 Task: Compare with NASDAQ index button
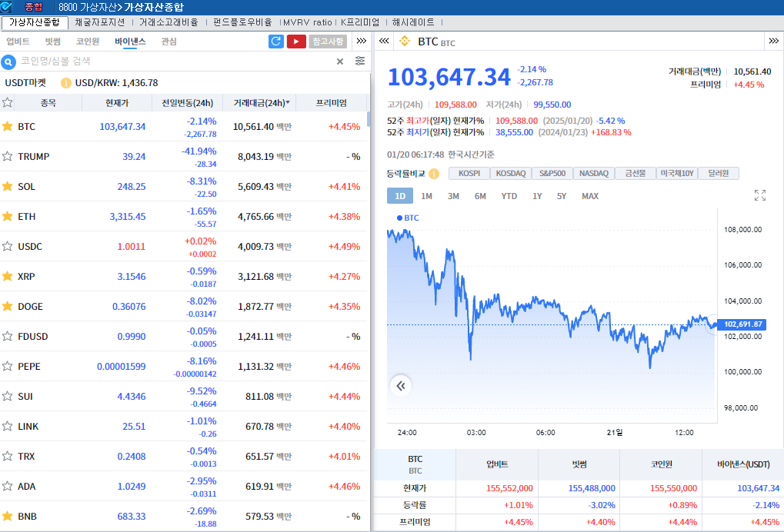point(594,174)
